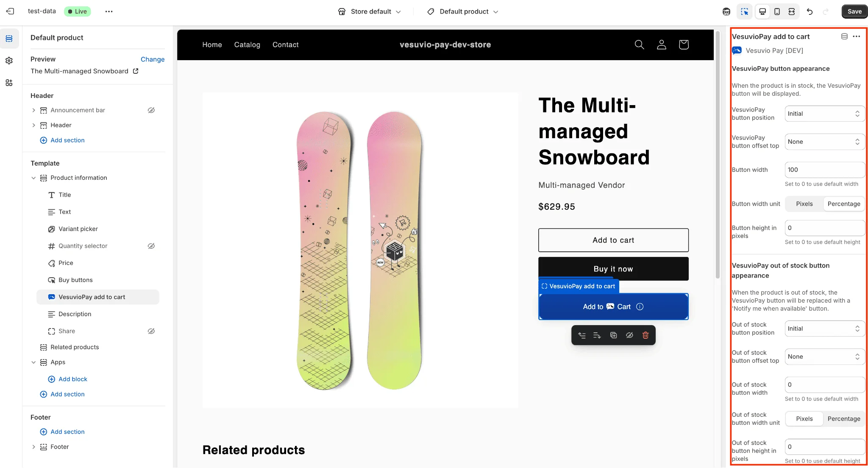Show the hidden Announcement bar
The image size is (868, 468).
(151, 110)
